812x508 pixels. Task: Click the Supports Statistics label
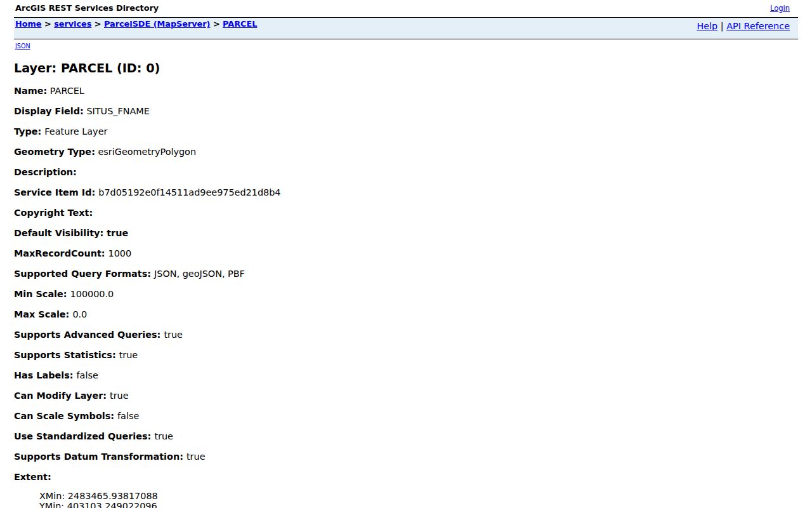coord(65,355)
